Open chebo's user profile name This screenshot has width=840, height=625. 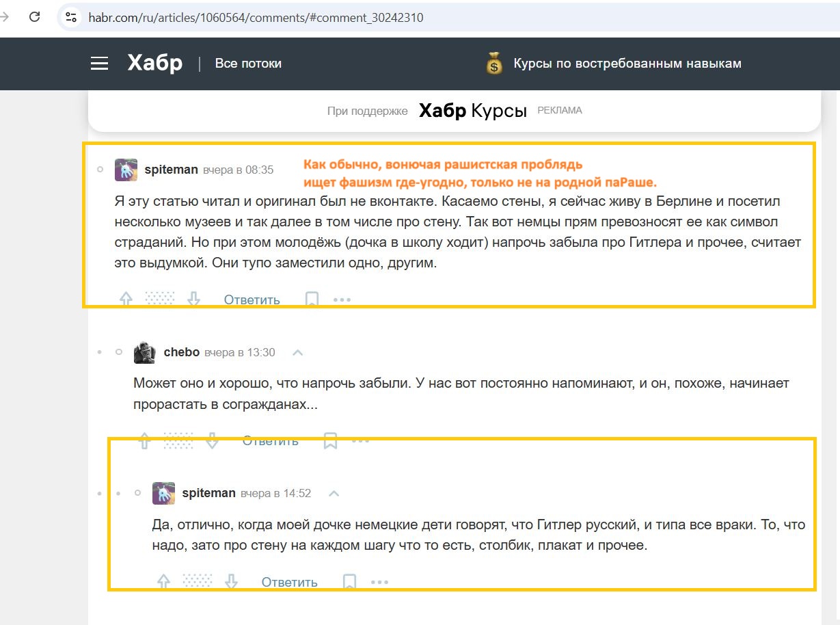click(x=182, y=352)
